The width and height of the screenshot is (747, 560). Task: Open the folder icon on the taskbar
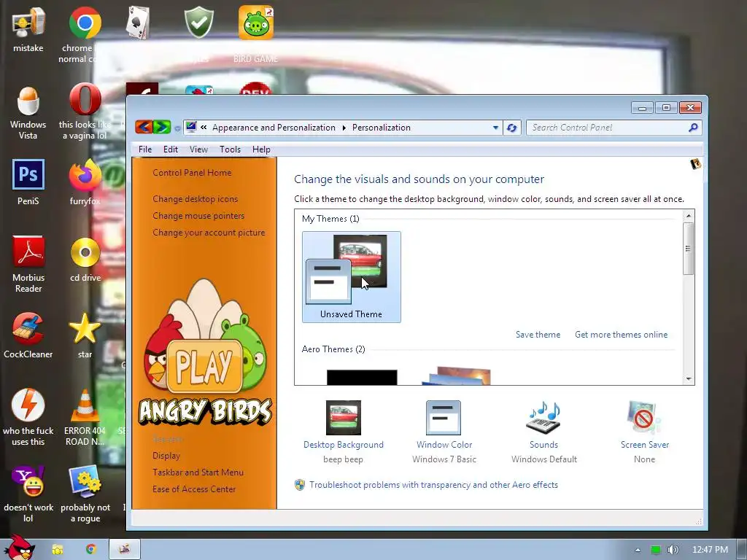pyautogui.click(x=58, y=550)
